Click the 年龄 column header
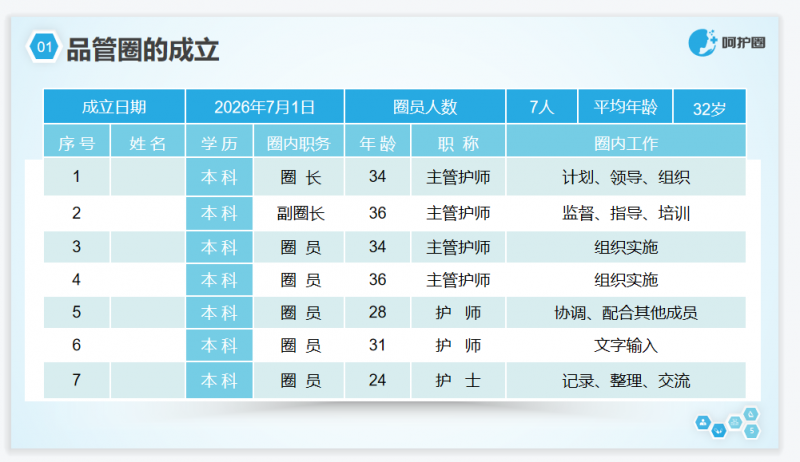Screen dimensions: 800x462 click(x=378, y=142)
